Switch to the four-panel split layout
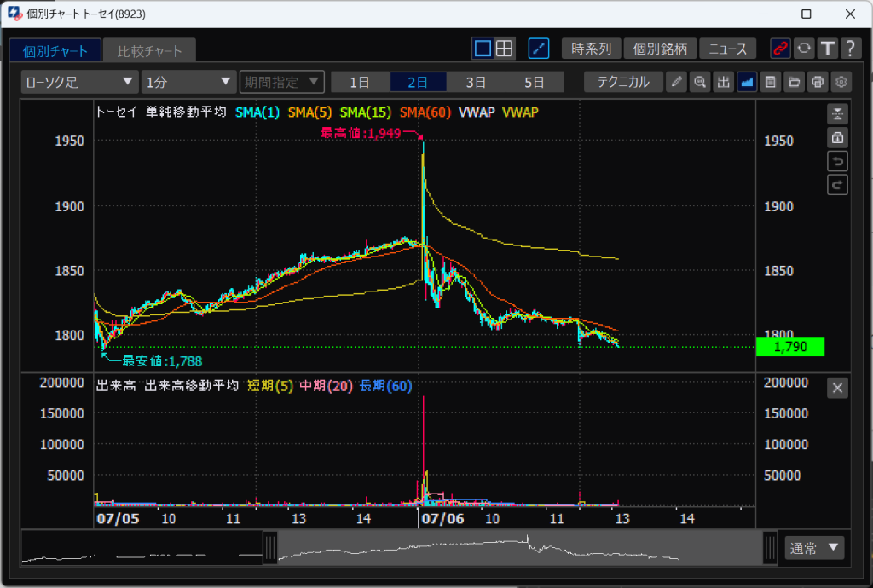This screenshot has height=588, width=873. click(x=504, y=49)
